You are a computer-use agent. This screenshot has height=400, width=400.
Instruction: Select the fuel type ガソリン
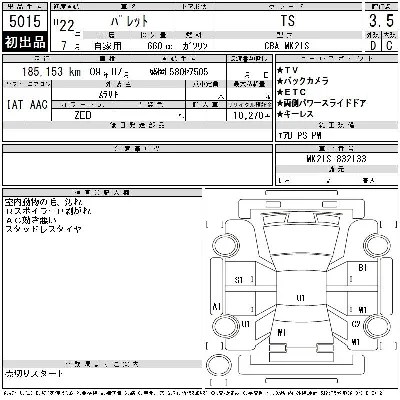(x=195, y=46)
